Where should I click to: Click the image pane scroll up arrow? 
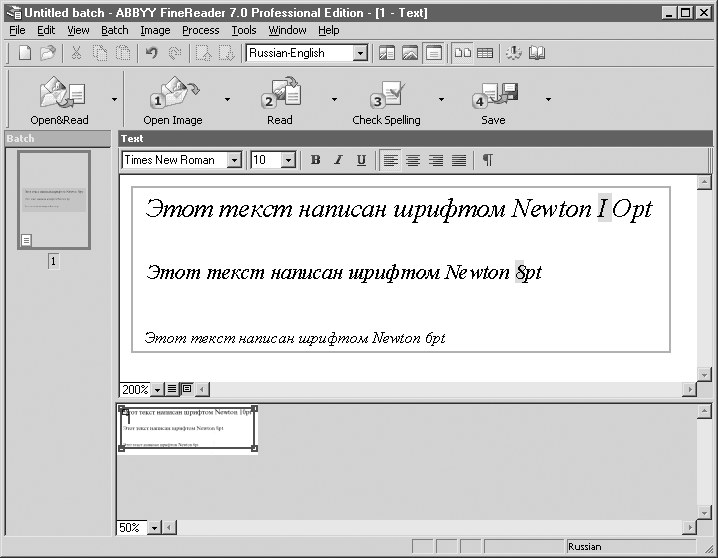[x=704, y=411]
